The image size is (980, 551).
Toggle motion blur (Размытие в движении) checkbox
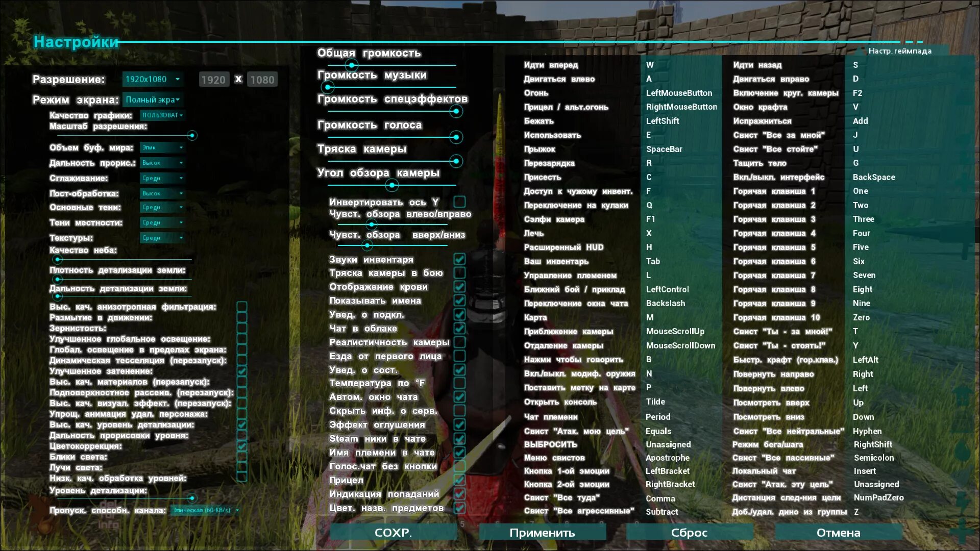[x=242, y=317]
